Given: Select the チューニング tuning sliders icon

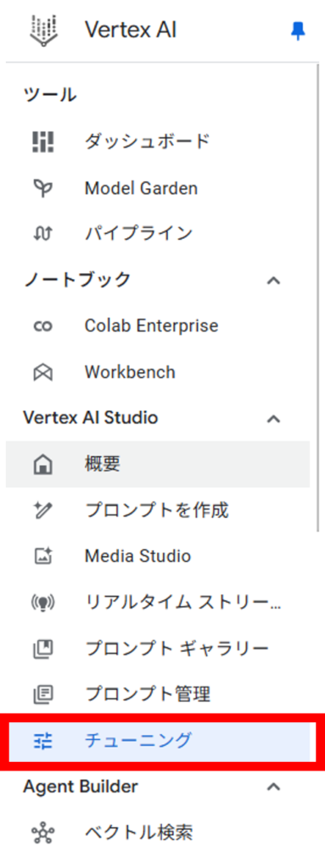Looking at the screenshot, I should pyautogui.click(x=42, y=740).
